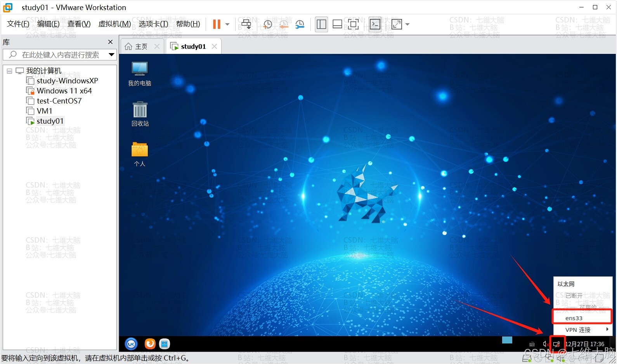This screenshot has width=617, height=364.
Task: Select test-CentOS7 in the library
Action: pyautogui.click(x=59, y=101)
